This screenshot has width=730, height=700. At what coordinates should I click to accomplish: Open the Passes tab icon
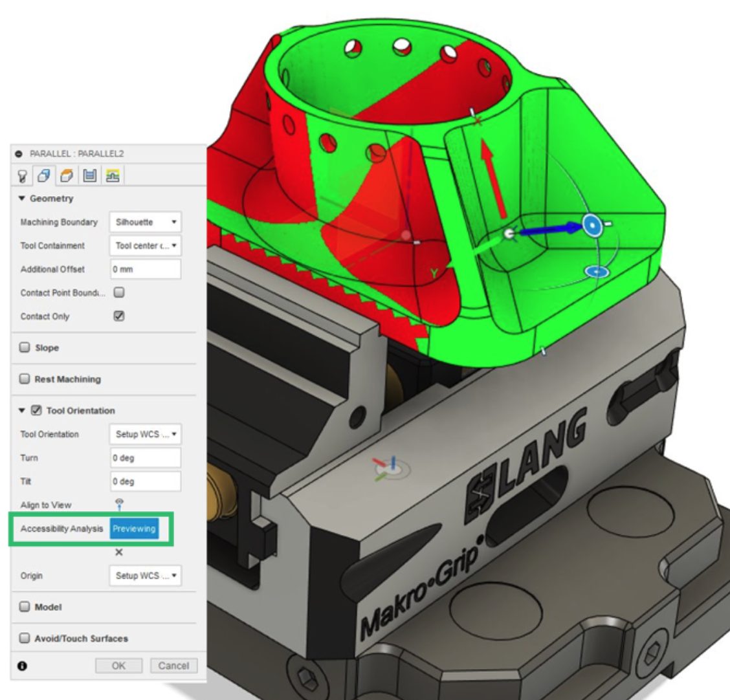pyautogui.click(x=90, y=175)
